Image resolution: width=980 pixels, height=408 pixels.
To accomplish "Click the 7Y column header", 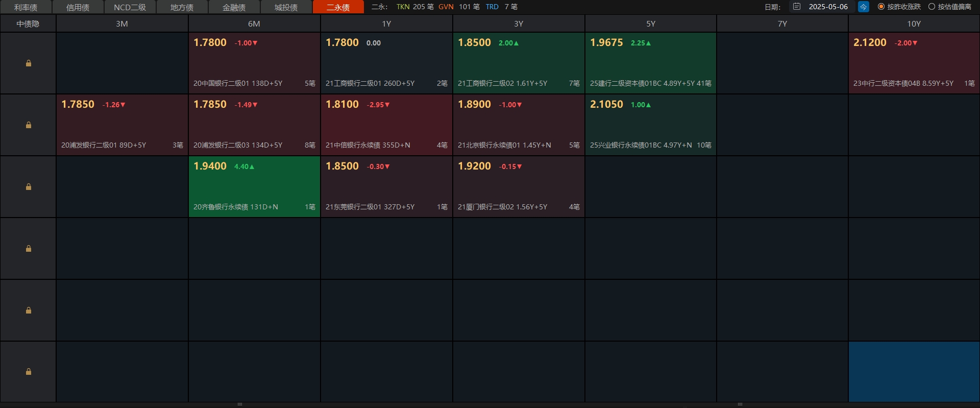I will tap(782, 24).
